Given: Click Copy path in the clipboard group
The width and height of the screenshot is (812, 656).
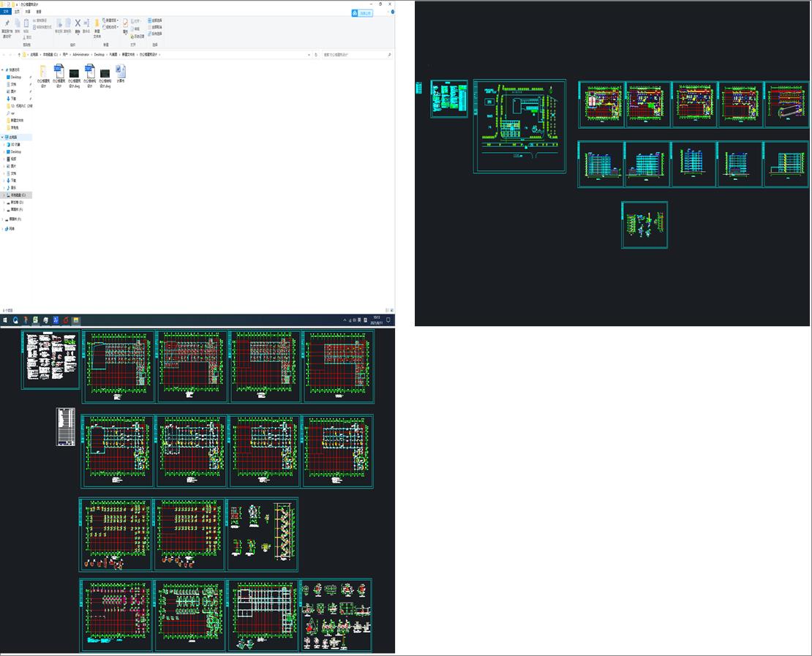Looking at the screenshot, I should (40, 20).
